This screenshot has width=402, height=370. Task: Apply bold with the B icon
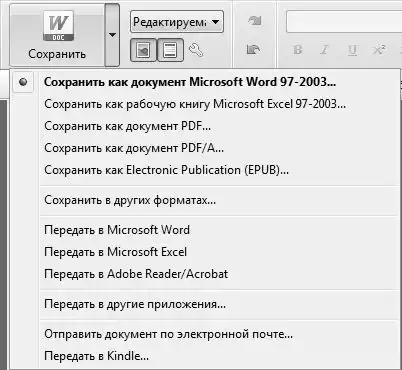[x=297, y=50]
